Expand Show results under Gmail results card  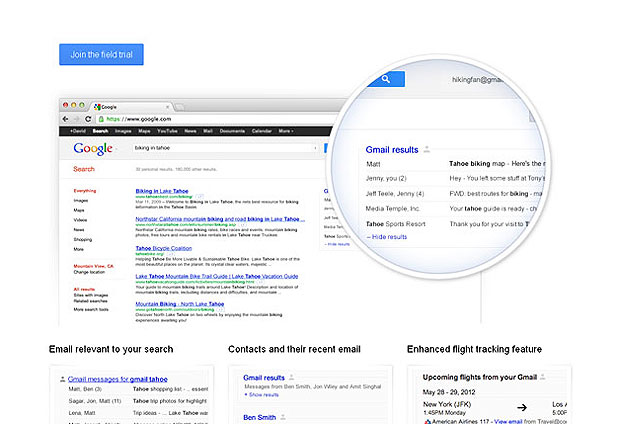pyautogui.click(x=266, y=395)
